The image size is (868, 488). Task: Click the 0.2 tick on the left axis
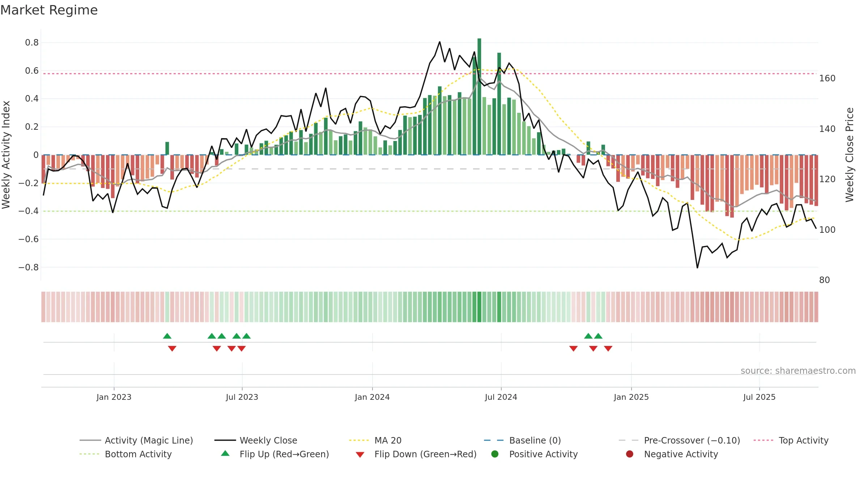(32, 127)
